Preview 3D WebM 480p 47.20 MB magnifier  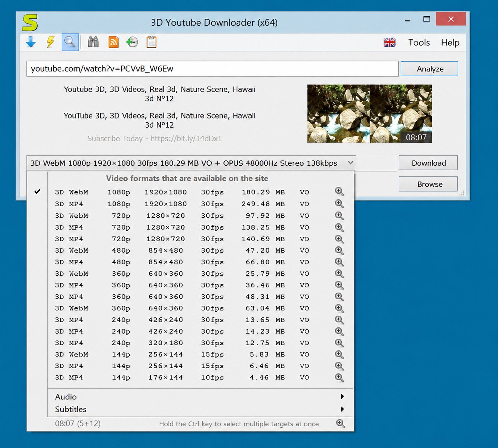pyautogui.click(x=339, y=250)
